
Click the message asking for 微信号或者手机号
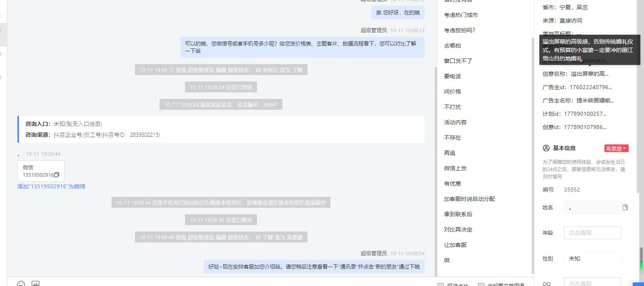302,47
